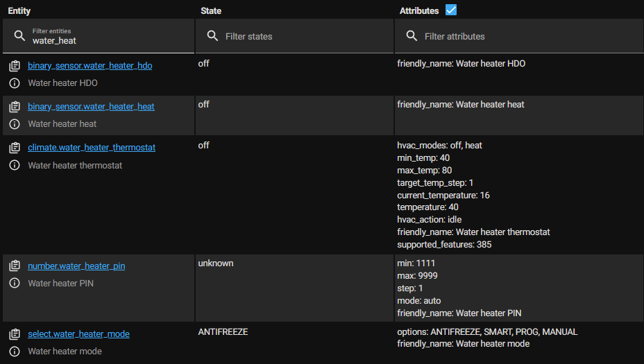Click the Entity column header
The height and width of the screenshot is (364, 644).
pos(19,11)
